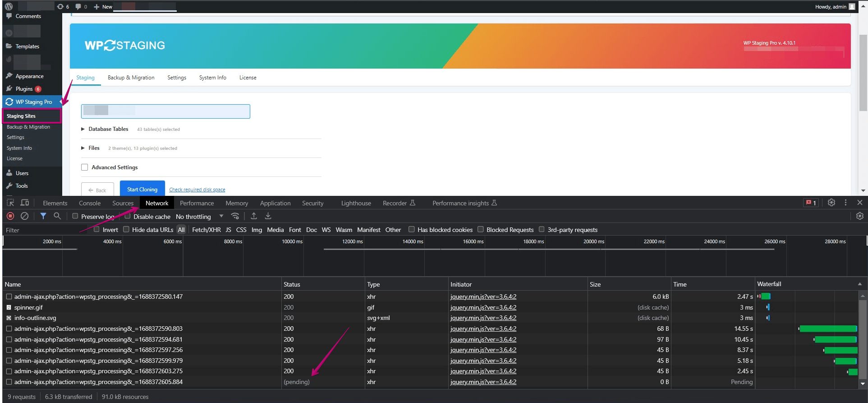Open network conditions wifi icon
The width and height of the screenshot is (868, 403).
click(x=235, y=216)
